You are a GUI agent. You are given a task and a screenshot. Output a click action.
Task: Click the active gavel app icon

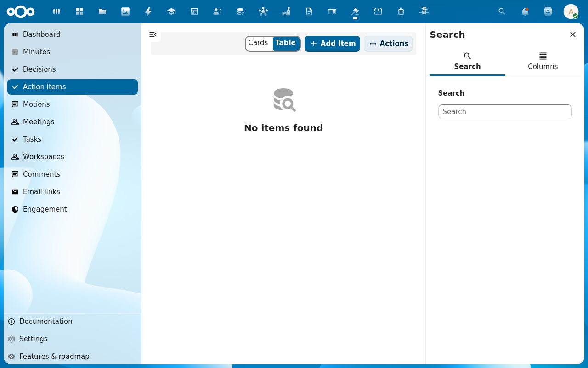pos(355,11)
